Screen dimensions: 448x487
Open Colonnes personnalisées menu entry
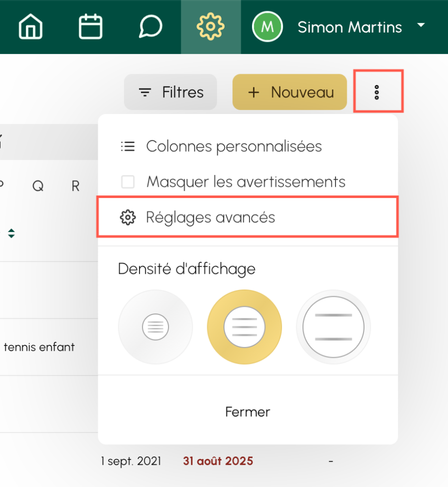[234, 147]
